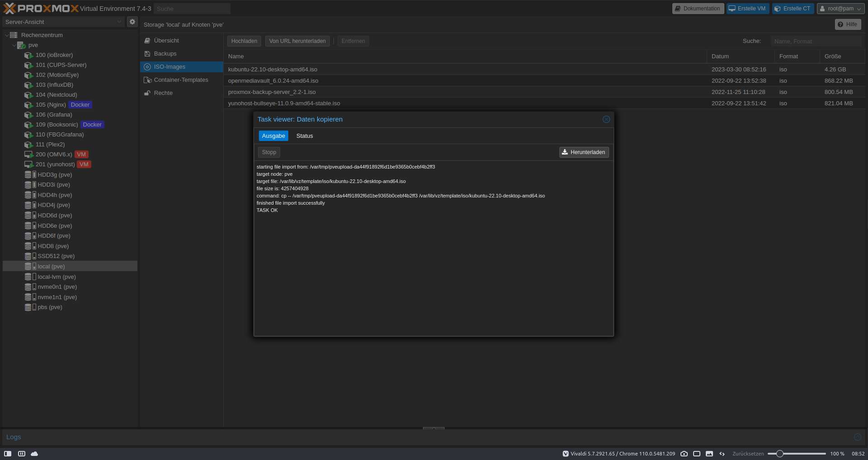The width and height of the screenshot is (868, 460).
Task: Collapse the pve node expander
Action: point(14,45)
